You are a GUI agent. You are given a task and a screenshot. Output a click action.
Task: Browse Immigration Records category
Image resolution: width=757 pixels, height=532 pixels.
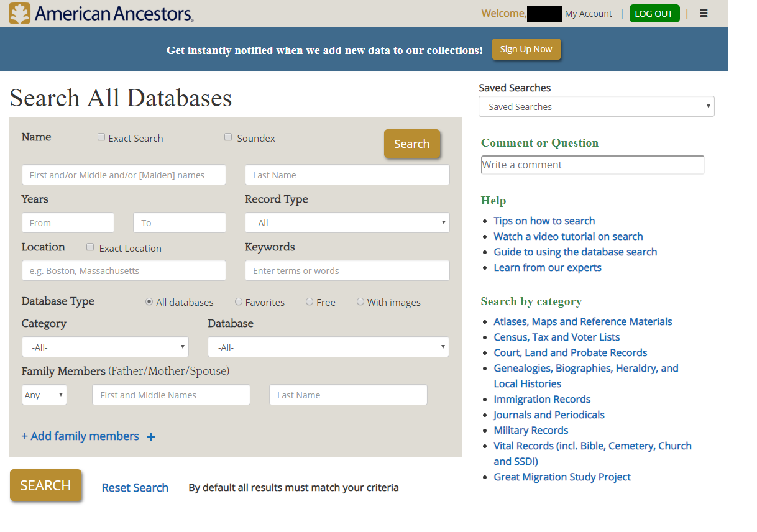click(542, 399)
